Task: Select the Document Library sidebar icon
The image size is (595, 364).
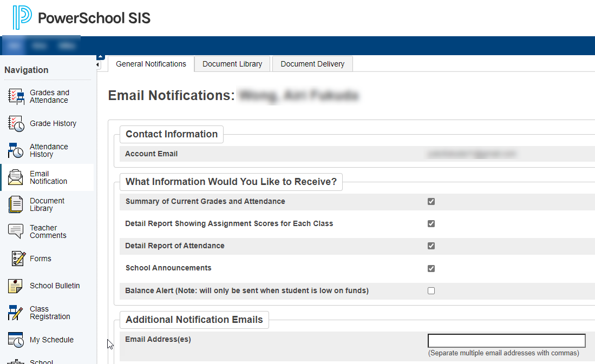Action: [x=16, y=204]
